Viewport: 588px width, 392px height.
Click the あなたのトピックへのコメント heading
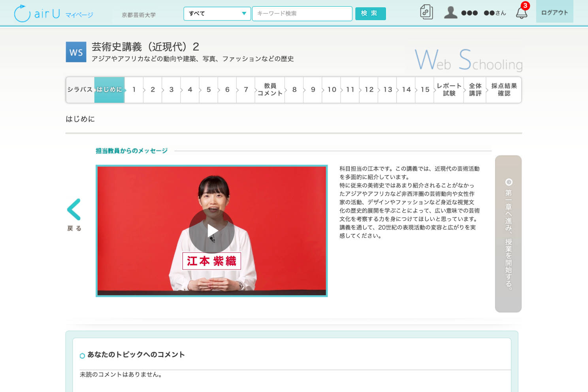pyautogui.click(x=136, y=354)
